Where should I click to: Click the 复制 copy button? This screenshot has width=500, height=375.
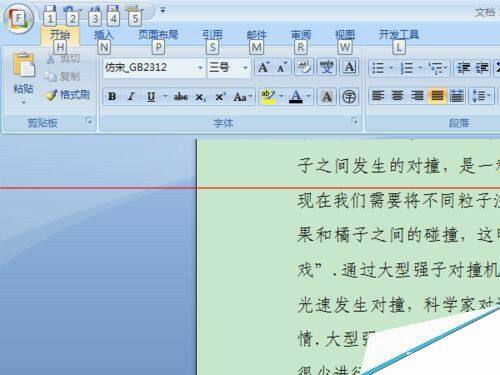[63, 77]
